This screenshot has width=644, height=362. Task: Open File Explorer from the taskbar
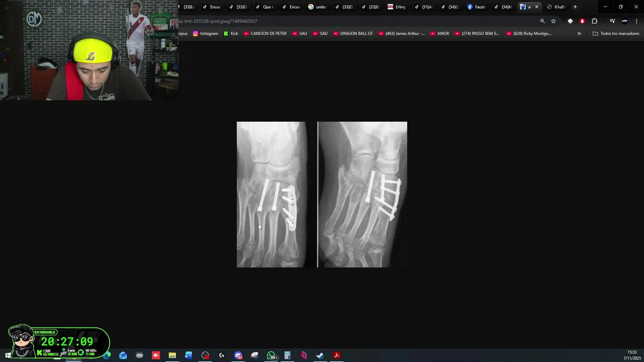coord(172,355)
